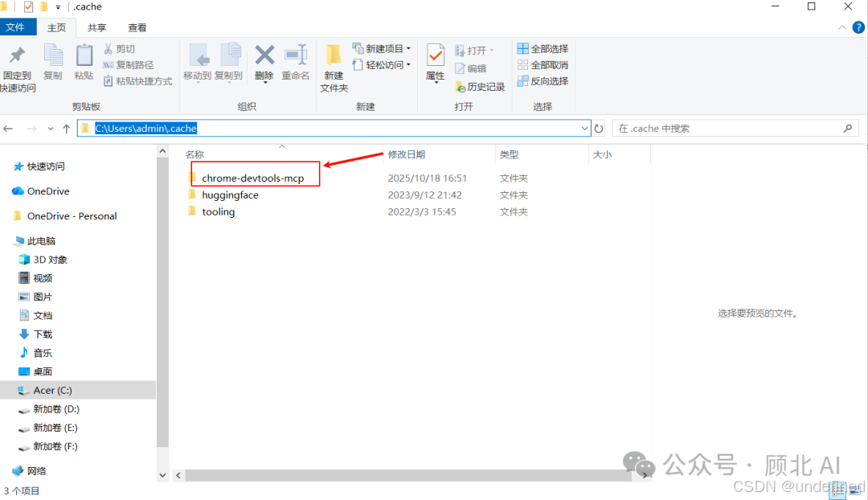This screenshot has height=500, width=868.
Task: Select the huggingface folder
Action: tap(230, 195)
